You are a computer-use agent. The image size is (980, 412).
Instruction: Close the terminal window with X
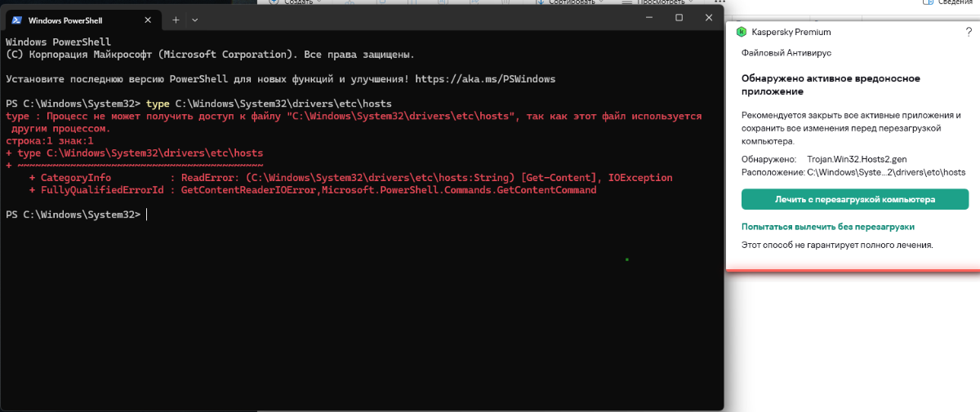click(709, 18)
